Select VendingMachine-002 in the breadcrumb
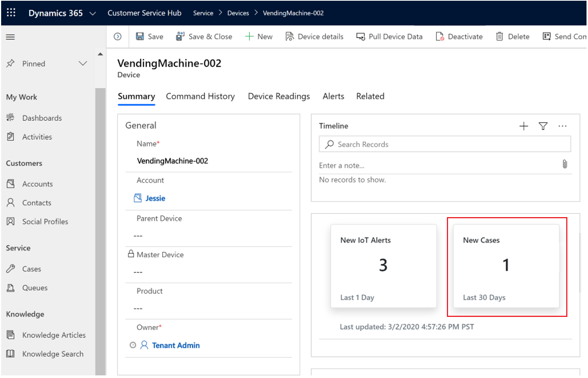The width and height of the screenshot is (588, 378). click(x=293, y=13)
